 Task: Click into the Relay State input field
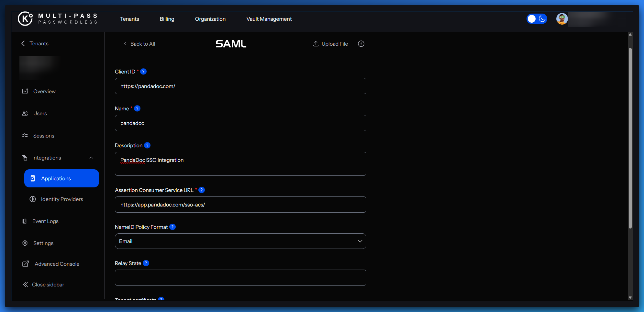(x=240, y=278)
